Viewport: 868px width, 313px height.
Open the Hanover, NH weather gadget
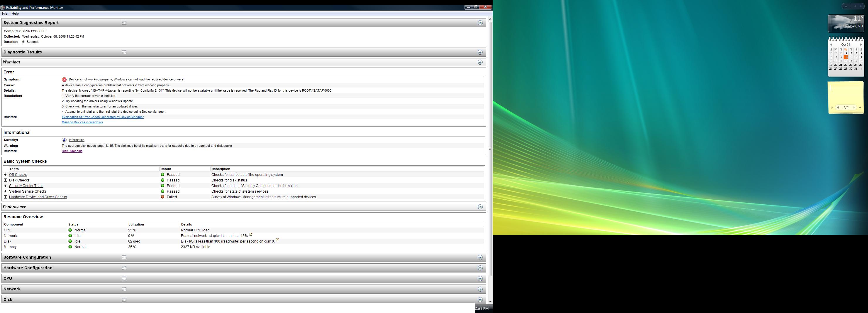pos(846,23)
